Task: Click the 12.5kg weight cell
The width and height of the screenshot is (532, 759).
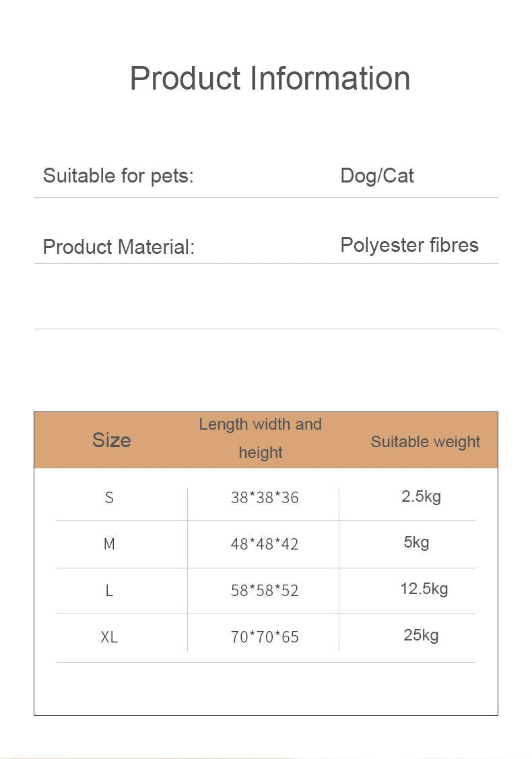Action: point(424,589)
